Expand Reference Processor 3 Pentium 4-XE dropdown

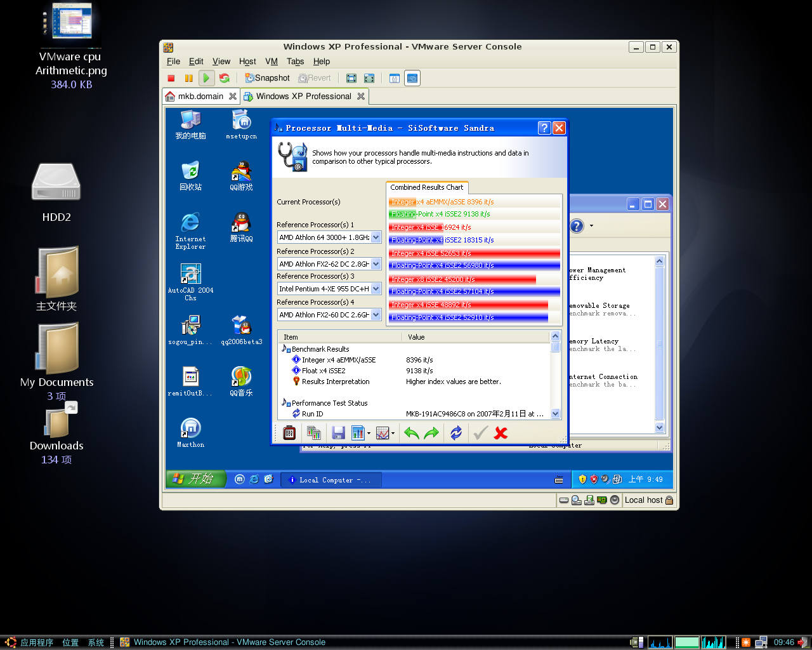coord(376,289)
